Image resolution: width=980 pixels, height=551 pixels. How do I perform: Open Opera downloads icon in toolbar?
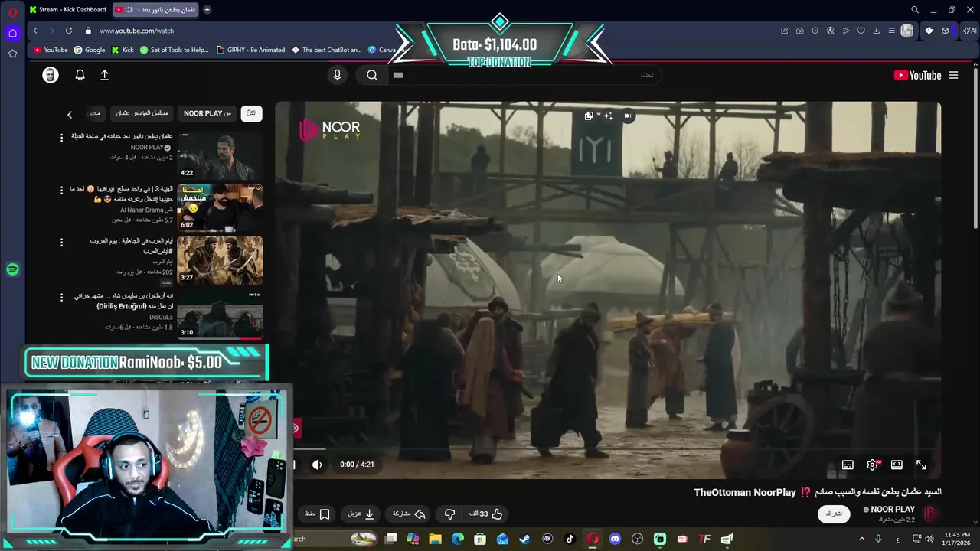click(876, 31)
